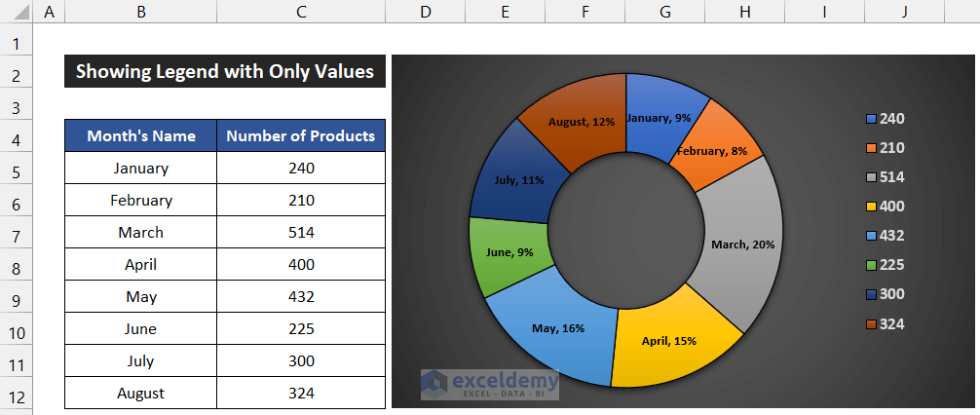
Task: Select the yellow legend marker for 400
Action: pyautogui.click(x=871, y=207)
